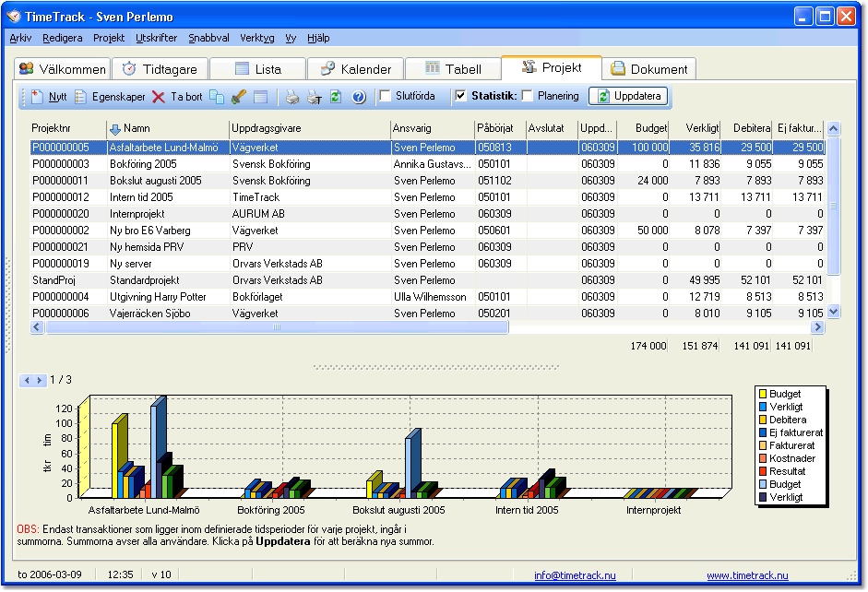Select the Standardprojekt row
The image size is (868, 592).
[427, 280]
